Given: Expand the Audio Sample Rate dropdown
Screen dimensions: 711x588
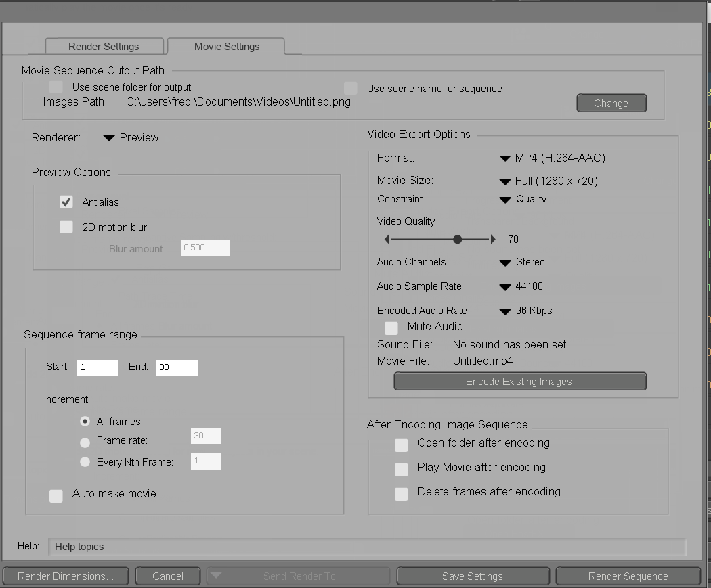Looking at the screenshot, I should (521, 287).
